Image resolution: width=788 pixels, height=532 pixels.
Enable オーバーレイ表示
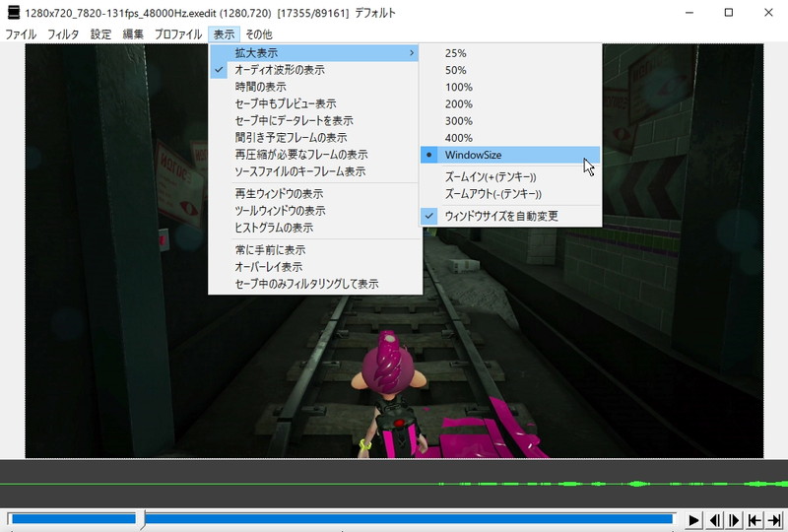point(314,267)
